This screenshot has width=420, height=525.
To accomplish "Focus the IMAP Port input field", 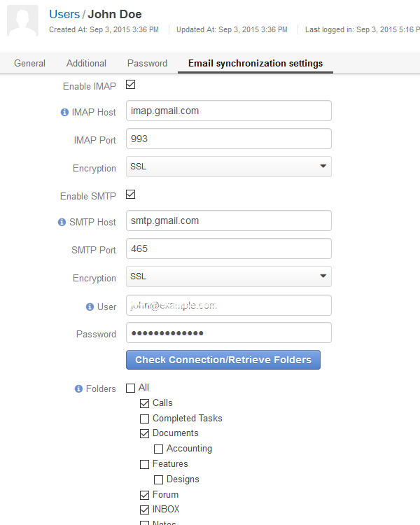I will click(229, 139).
